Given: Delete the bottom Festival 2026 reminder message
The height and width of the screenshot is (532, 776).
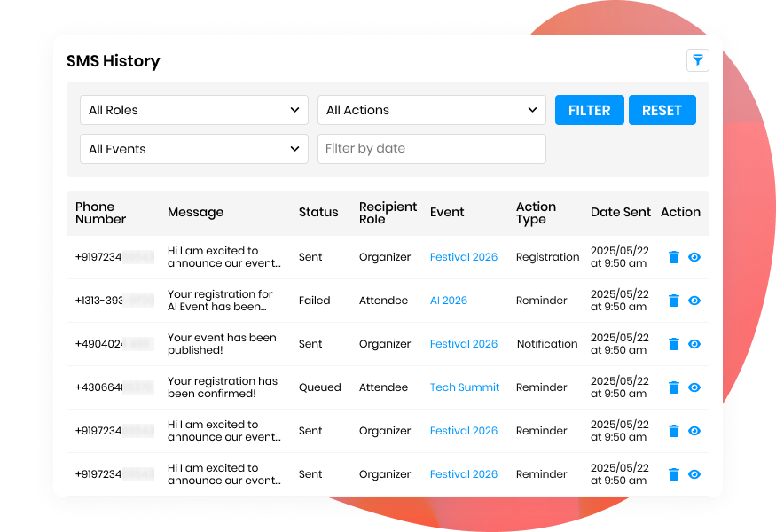Looking at the screenshot, I should coord(674,473).
